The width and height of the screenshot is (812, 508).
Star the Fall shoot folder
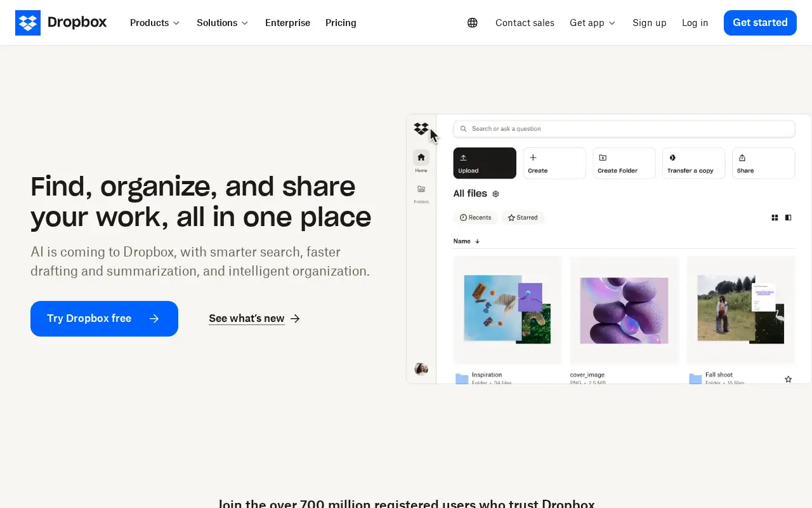pyautogui.click(x=789, y=379)
